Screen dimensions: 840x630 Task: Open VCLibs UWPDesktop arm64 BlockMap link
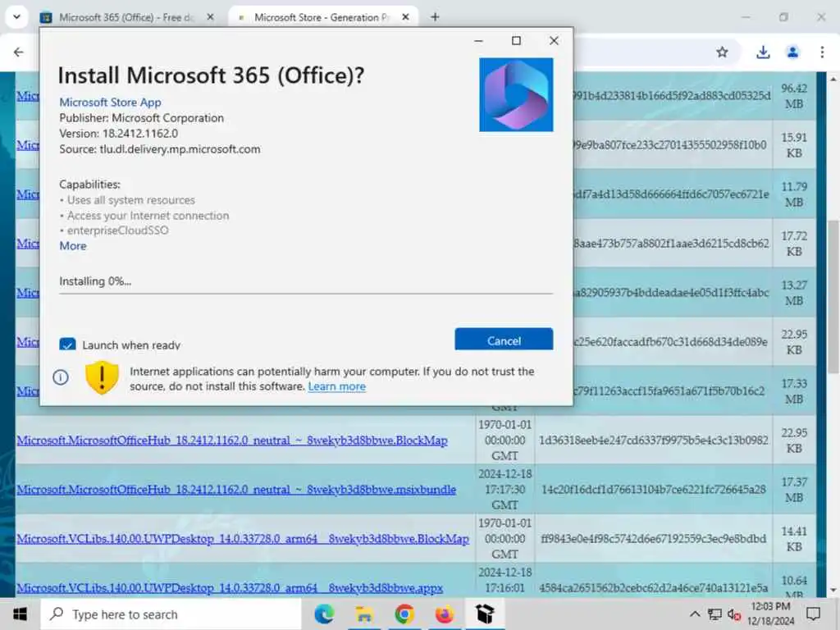point(243,539)
